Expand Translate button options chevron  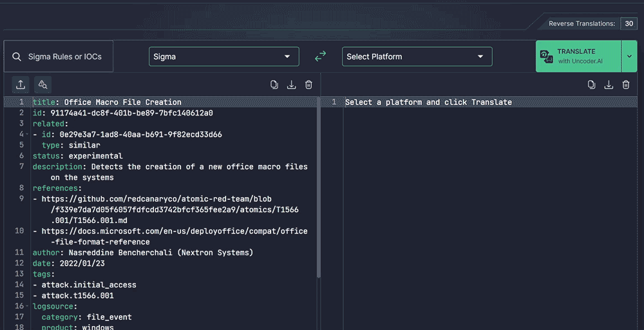point(629,57)
